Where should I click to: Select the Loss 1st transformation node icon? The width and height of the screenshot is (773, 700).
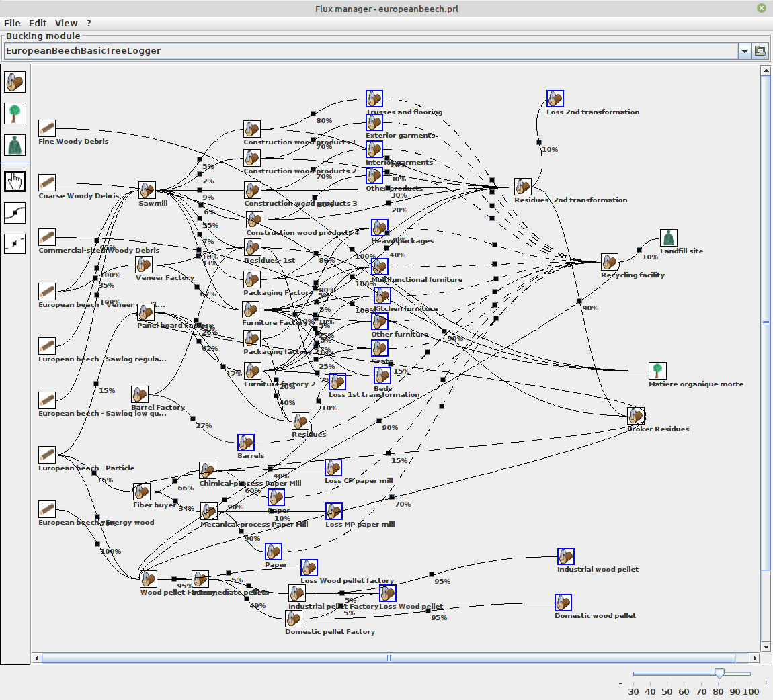337,382
